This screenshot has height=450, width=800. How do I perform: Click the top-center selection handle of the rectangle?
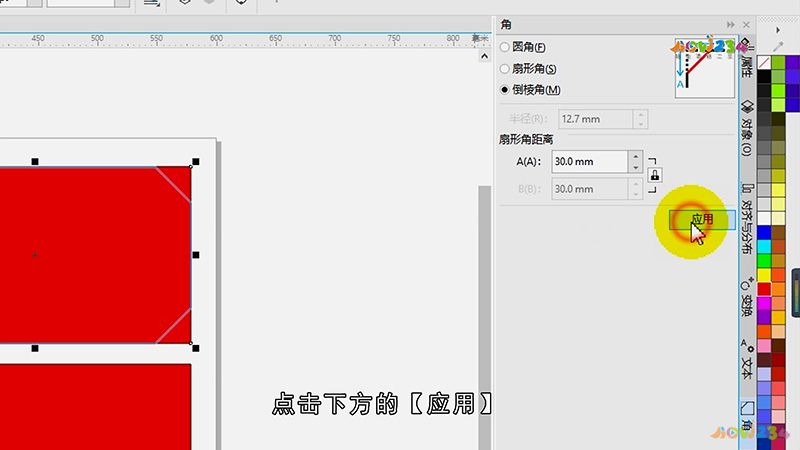tap(35, 162)
